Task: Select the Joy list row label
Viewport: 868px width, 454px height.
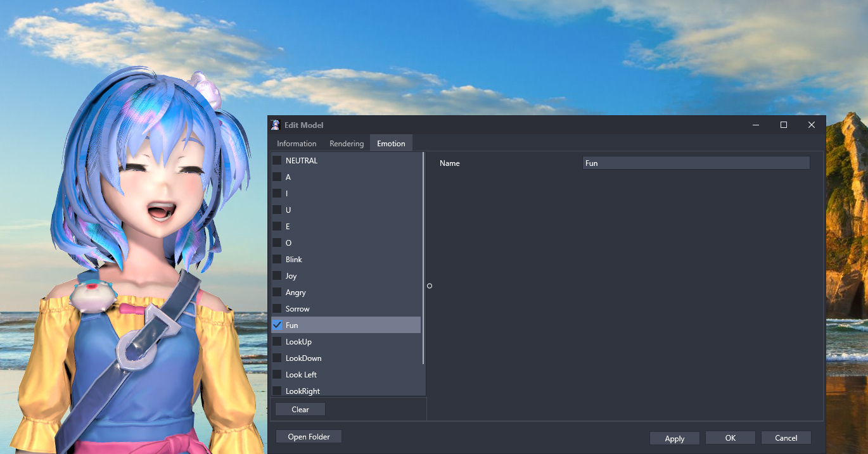Action: [x=291, y=276]
